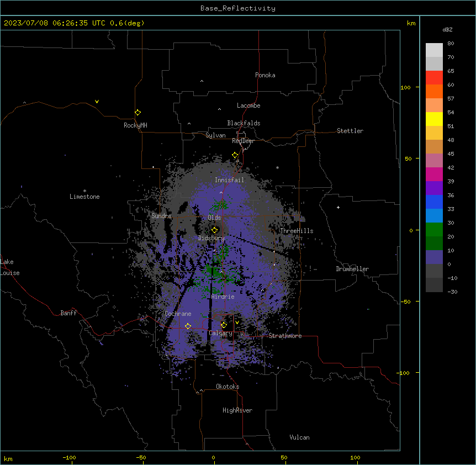The image size is (476, 465).
Task: Click the Sundre city label
Action: pyautogui.click(x=161, y=216)
